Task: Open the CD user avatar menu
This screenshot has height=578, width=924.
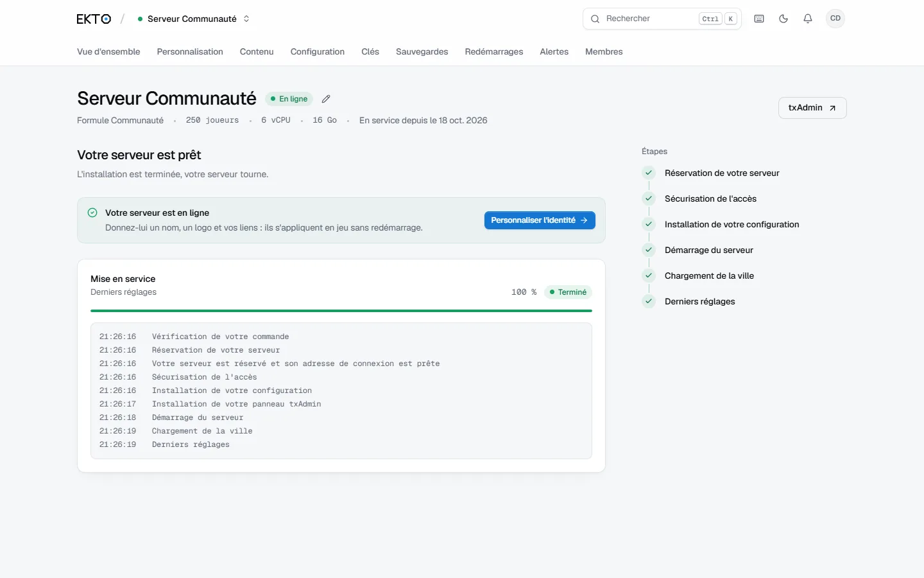Action: click(x=835, y=19)
